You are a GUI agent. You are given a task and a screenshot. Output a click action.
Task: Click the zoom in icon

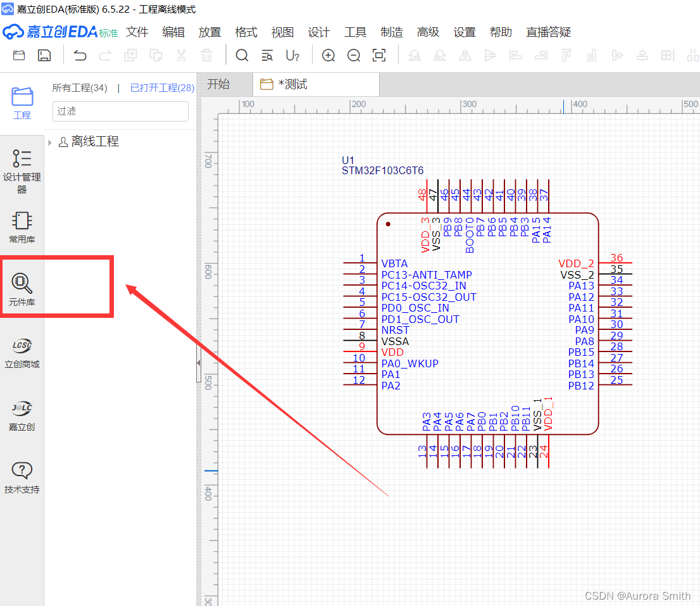click(x=328, y=55)
